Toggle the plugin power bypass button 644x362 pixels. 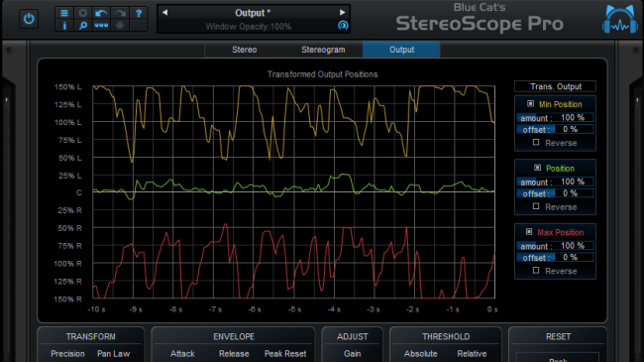29,19
